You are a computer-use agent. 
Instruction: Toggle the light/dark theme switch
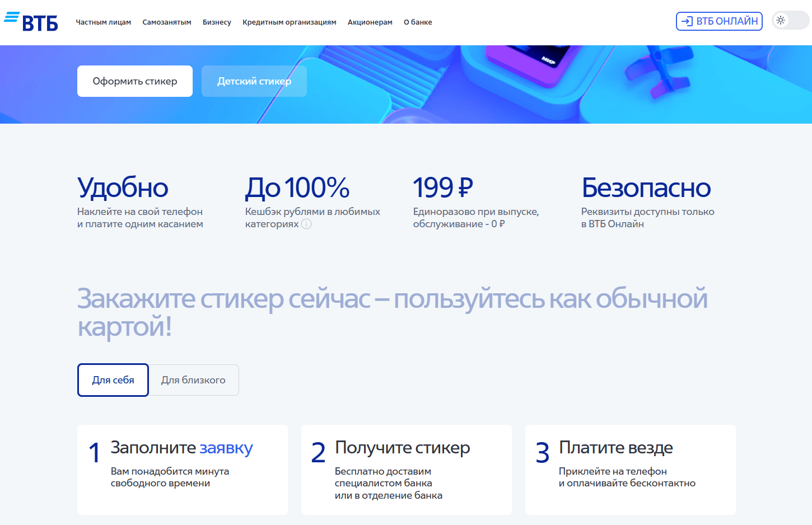tap(791, 21)
